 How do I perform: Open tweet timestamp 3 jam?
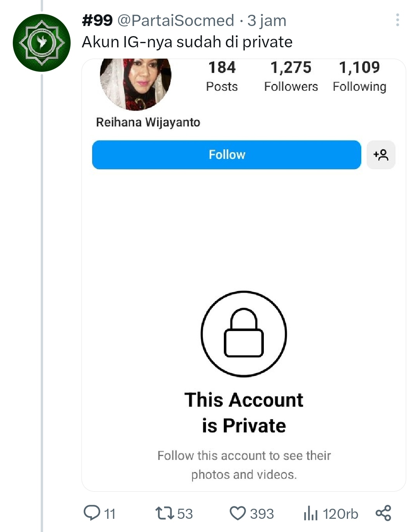click(267, 21)
